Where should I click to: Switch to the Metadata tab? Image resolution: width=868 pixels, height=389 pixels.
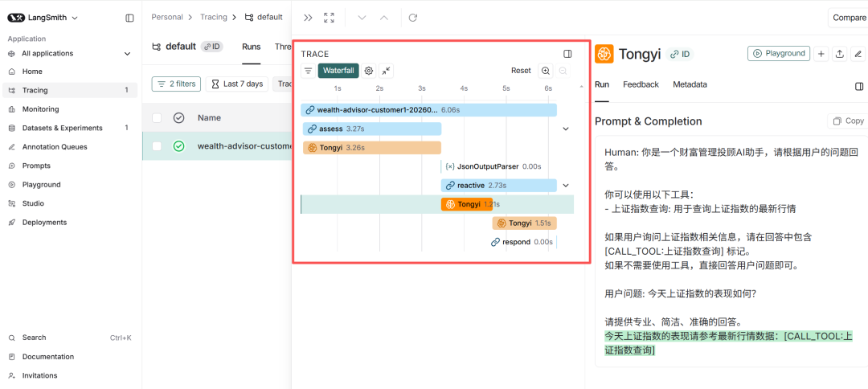690,84
